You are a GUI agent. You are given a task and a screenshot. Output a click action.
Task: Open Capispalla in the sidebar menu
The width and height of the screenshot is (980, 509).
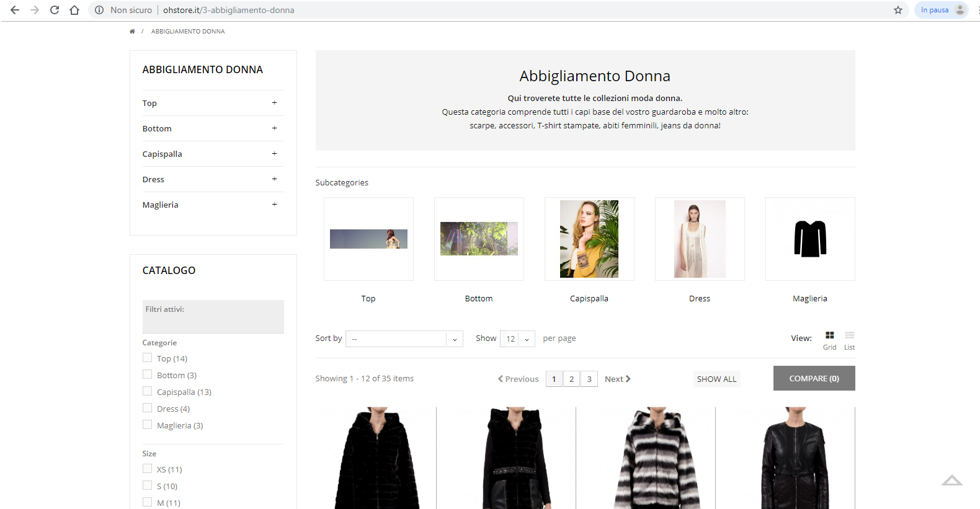coord(162,154)
